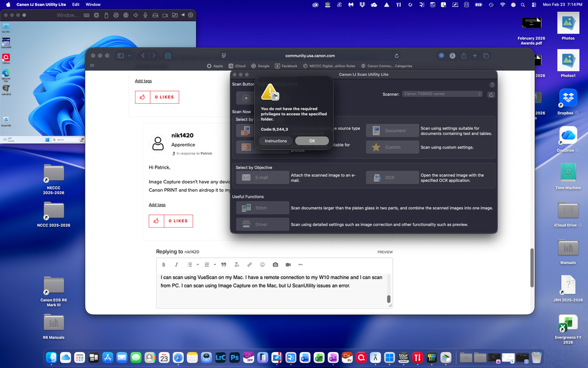
Task: Insert bulleted list in reply editor
Action: (190, 265)
